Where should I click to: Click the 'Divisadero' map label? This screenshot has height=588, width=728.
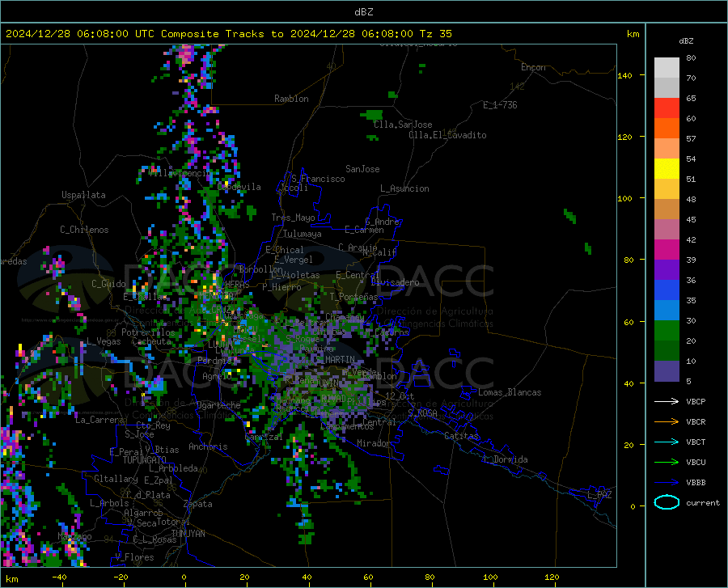coord(395,282)
